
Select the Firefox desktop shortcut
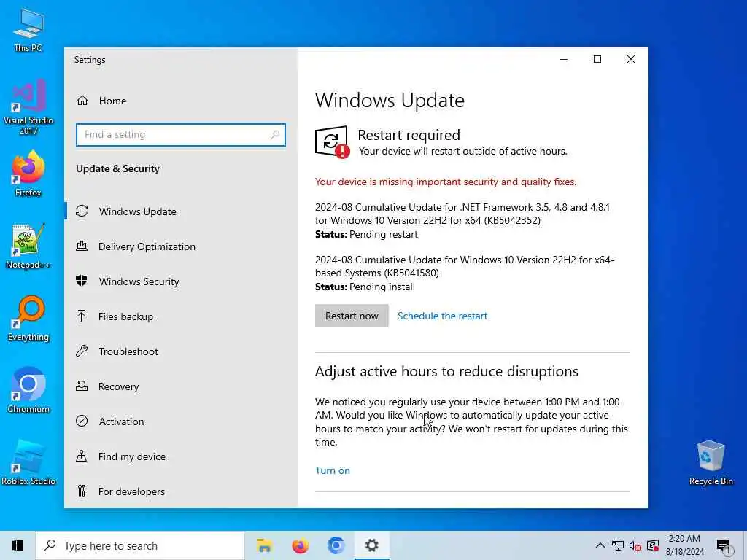click(28, 174)
